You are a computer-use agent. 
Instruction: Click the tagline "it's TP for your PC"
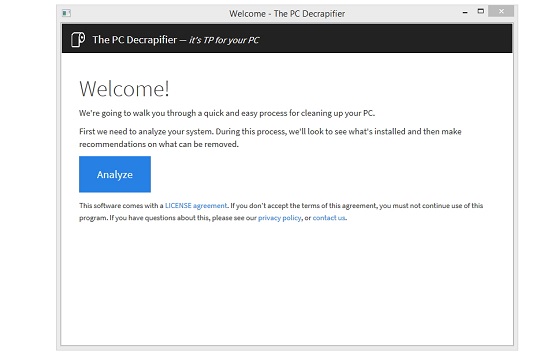tap(224, 40)
